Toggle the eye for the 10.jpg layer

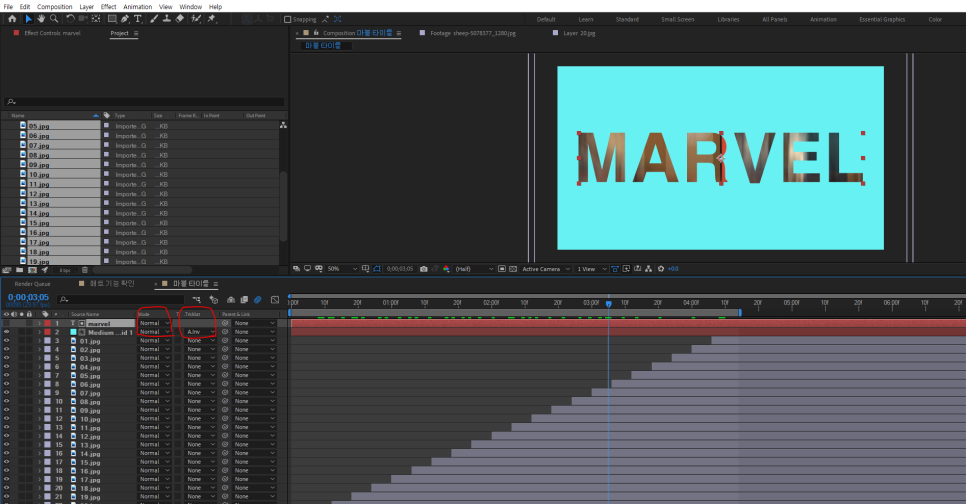7,418
